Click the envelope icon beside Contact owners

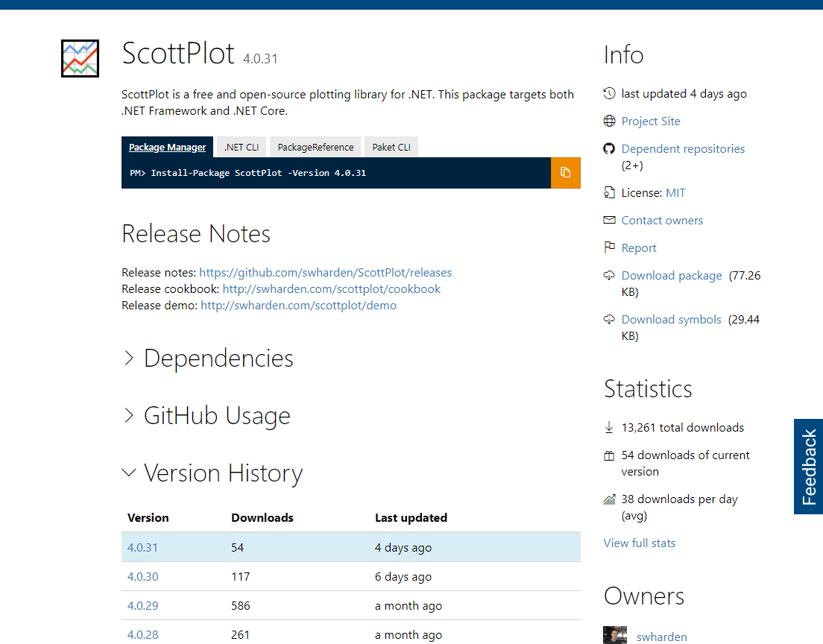pos(609,220)
